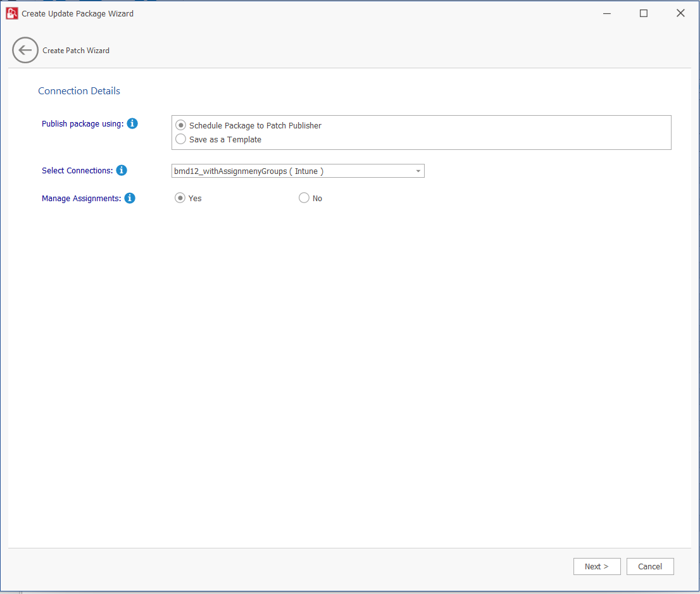Show info for Manage Assignments
Image resolution: width=700 pixels, height=594 pixels.
click(x=130, y=199)
